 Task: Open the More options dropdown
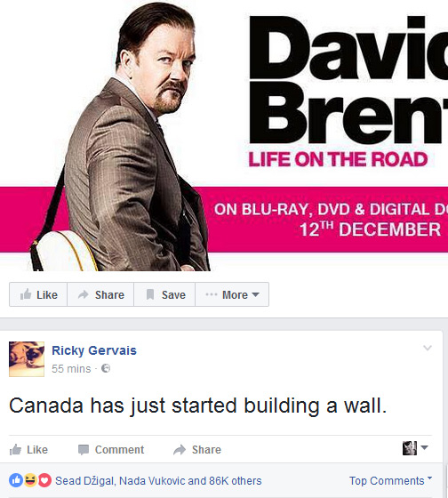(x=232, y=294)
